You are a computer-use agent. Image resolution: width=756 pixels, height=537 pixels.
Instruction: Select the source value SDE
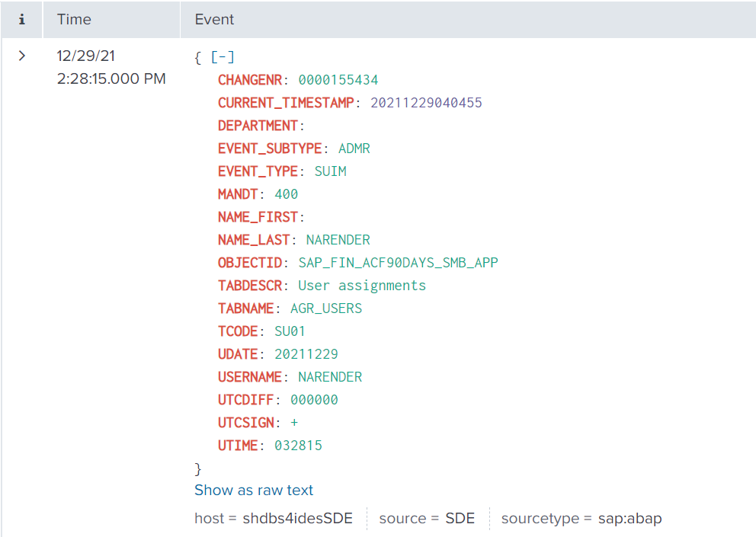point(460,519)
